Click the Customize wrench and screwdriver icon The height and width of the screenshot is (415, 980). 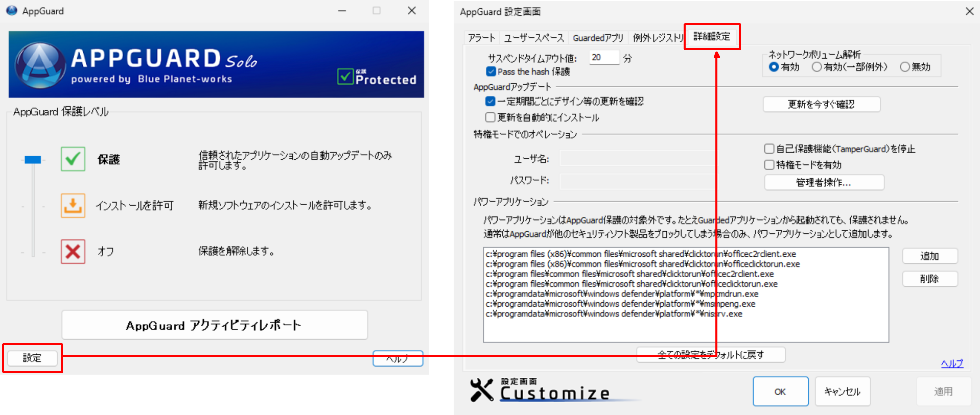481,390
